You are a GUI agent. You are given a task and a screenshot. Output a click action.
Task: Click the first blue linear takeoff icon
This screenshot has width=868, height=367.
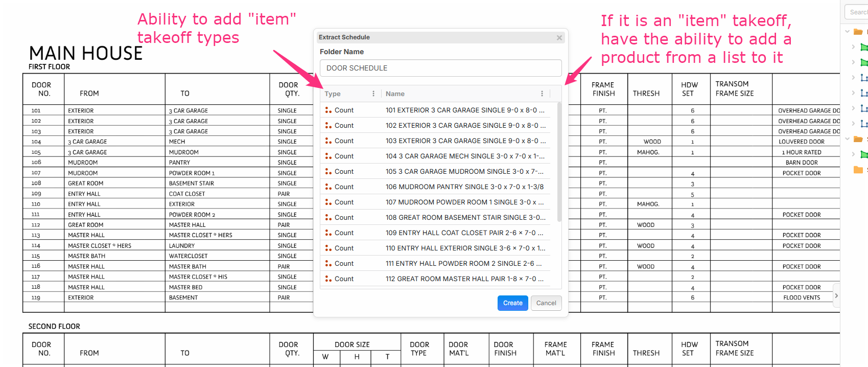pos(864,78)
